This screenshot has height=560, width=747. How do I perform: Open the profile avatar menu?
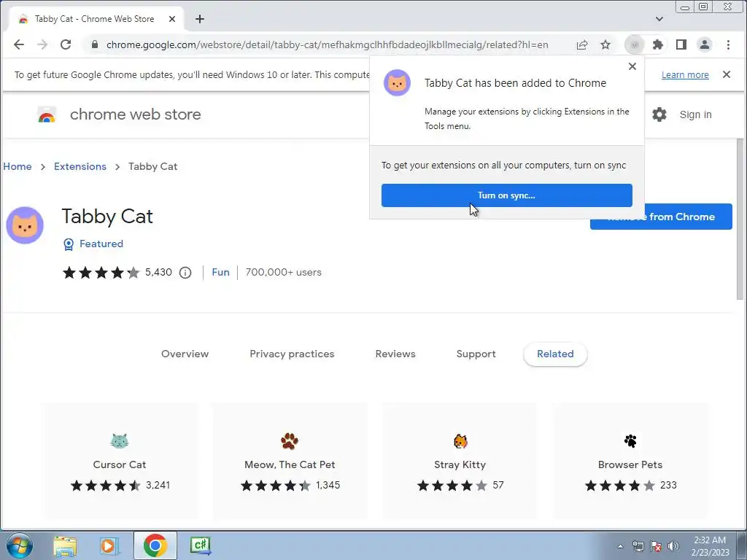[704, 44]
